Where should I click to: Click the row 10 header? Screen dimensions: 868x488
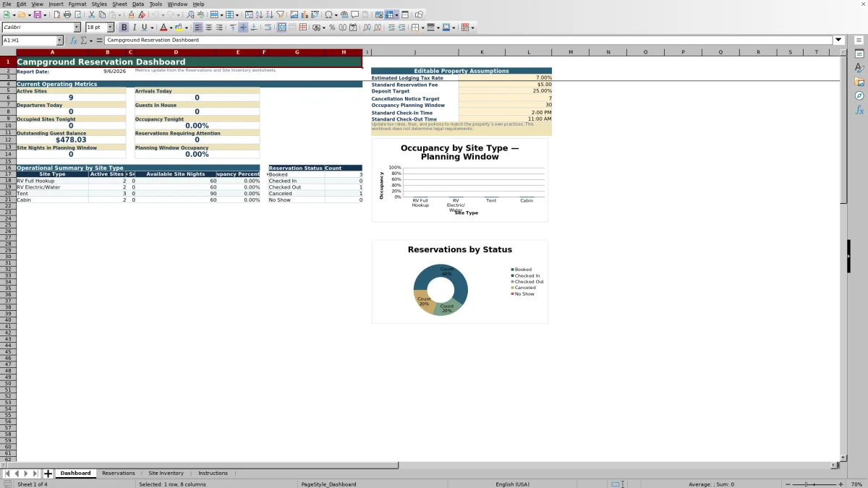click(x=7, y=126)
